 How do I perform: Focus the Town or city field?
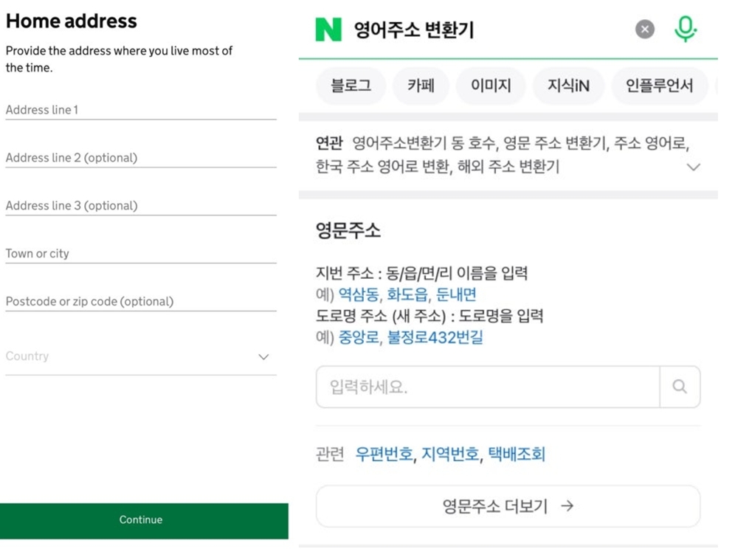(x=141, y=254)
